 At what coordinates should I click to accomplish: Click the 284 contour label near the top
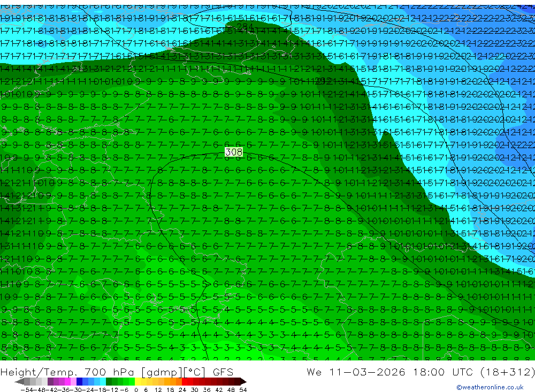click(244, 26)
